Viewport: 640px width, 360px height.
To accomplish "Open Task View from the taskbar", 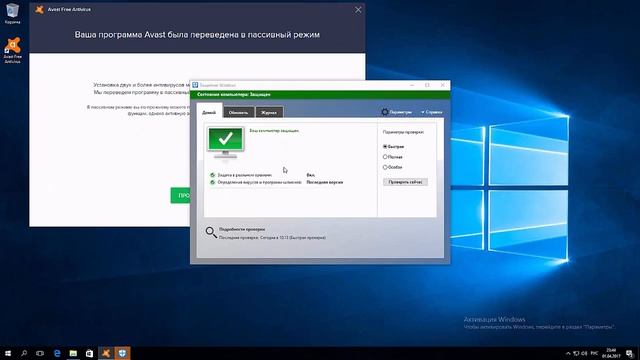I will (x=40, y=353).
